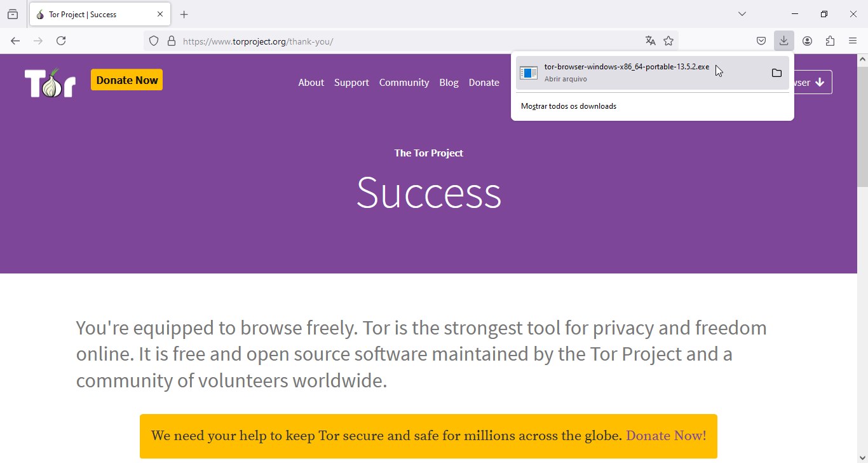Translate this page icon
The width and height of the screenshot is (868, 463).
[x=650, y=41]
